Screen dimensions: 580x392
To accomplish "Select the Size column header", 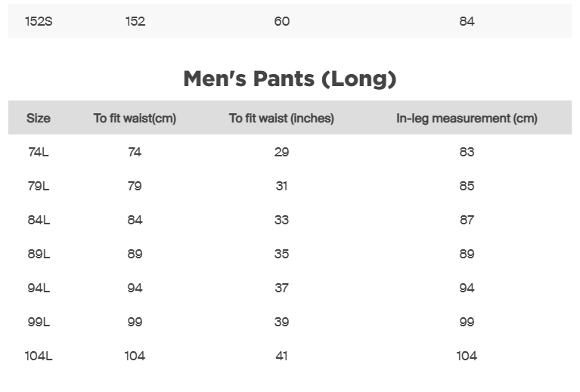I will pyautogui.click(x=39, y=119).
